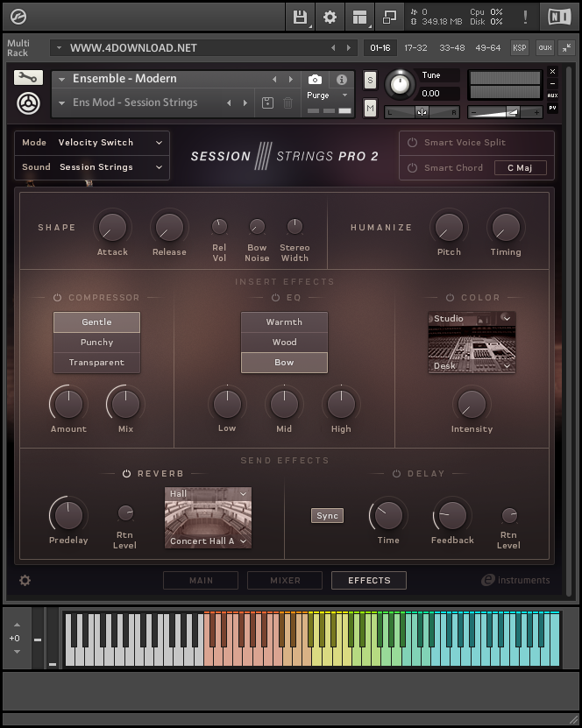Open the Mode Velocity Switch dropdown
The image size is (582, 728).
click(92, 143)
